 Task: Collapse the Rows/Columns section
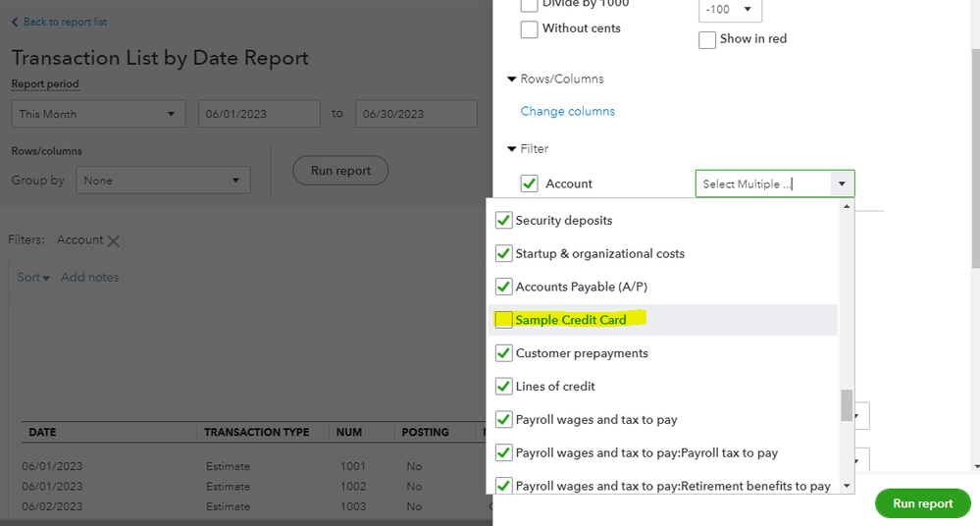click(x=511, y=79)
